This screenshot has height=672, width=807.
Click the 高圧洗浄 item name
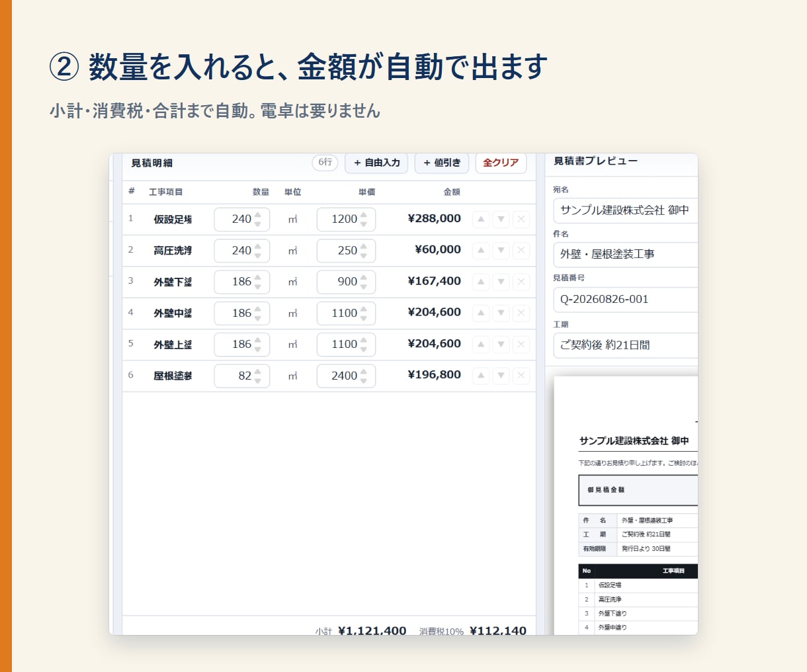pyautogui.click(x=173, y=251)
